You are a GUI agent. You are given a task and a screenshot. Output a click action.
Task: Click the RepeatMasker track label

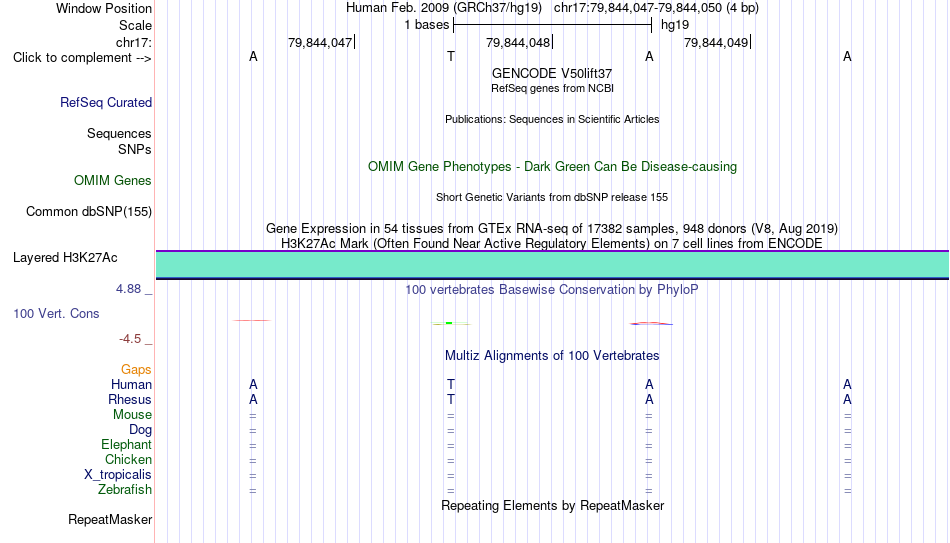pos(110,519)
